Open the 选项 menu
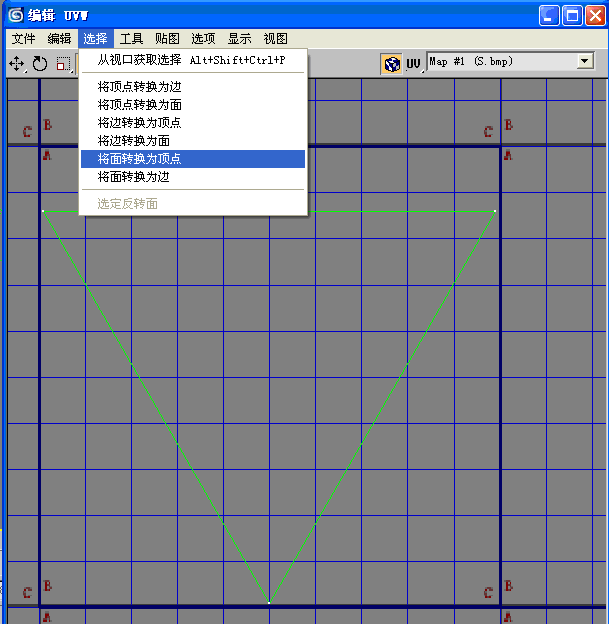Screen dimensions: 609x624 203,39
